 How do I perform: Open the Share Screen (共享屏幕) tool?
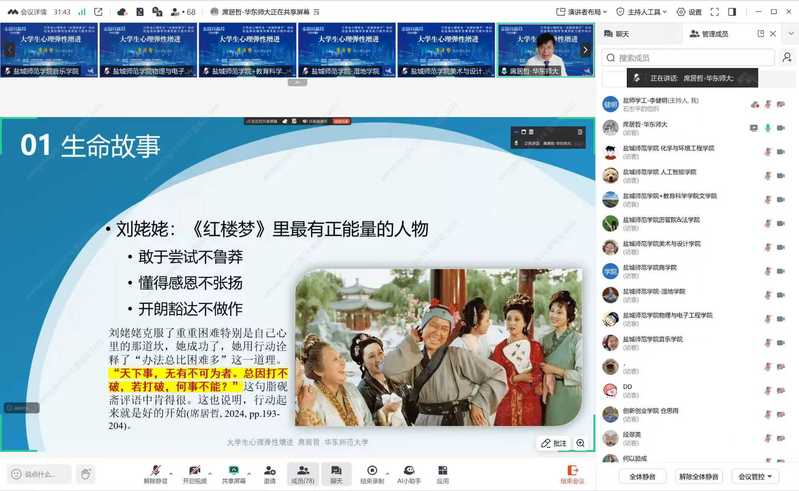234,472
